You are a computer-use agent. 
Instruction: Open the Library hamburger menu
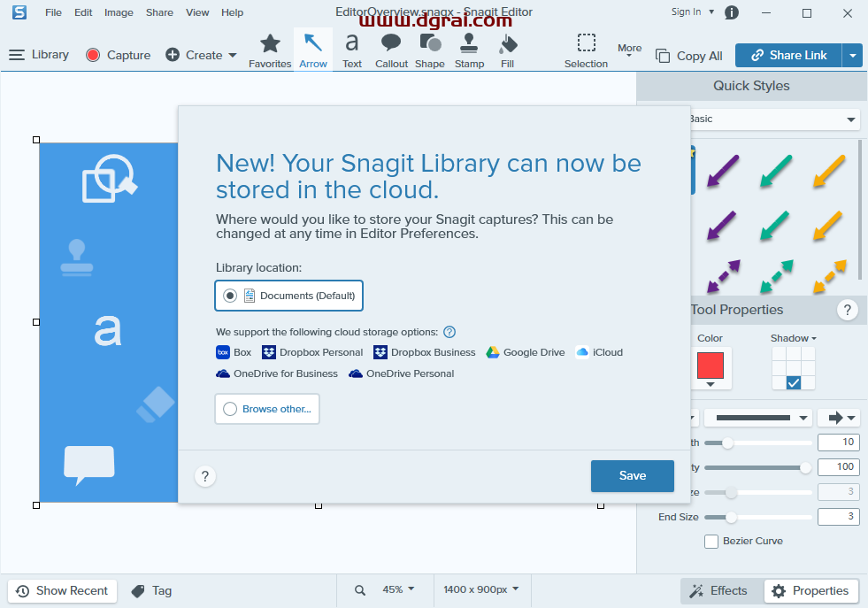17,55
